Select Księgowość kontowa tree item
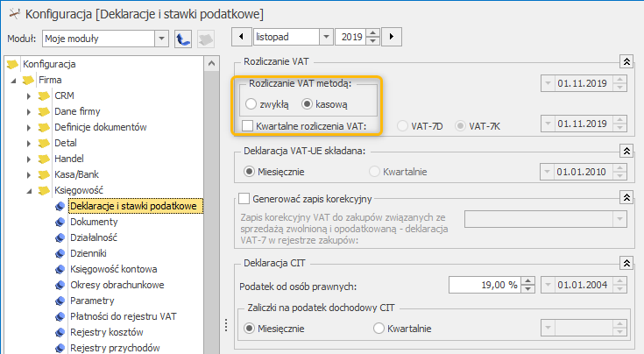 113,269
